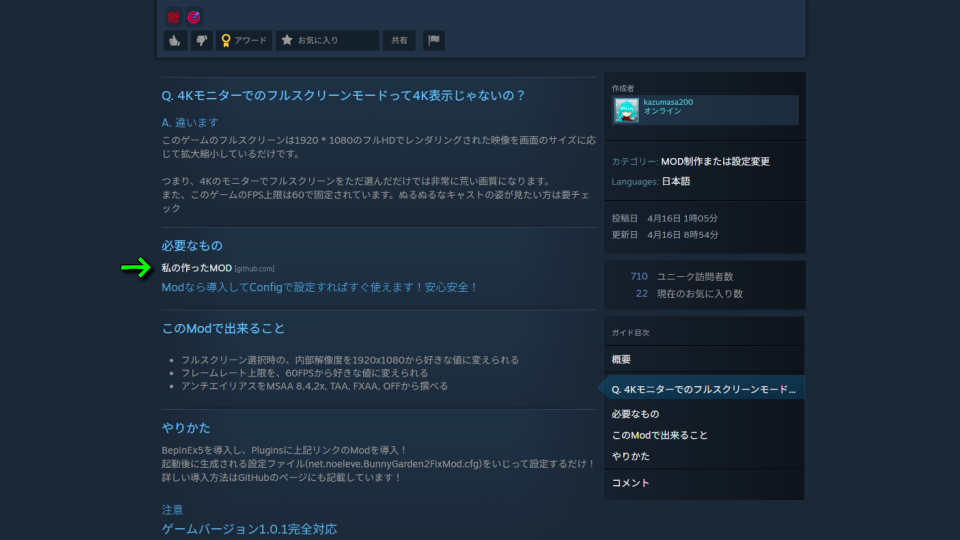960x540 pixels.
Task: Click the 日本語 language label
Action: (x=676, y=182)
